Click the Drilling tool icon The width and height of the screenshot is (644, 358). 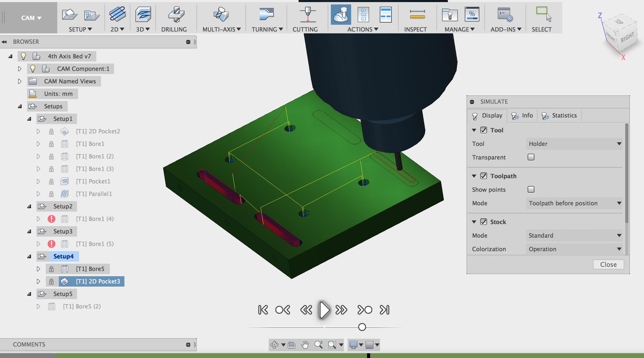tap(176, 14)
